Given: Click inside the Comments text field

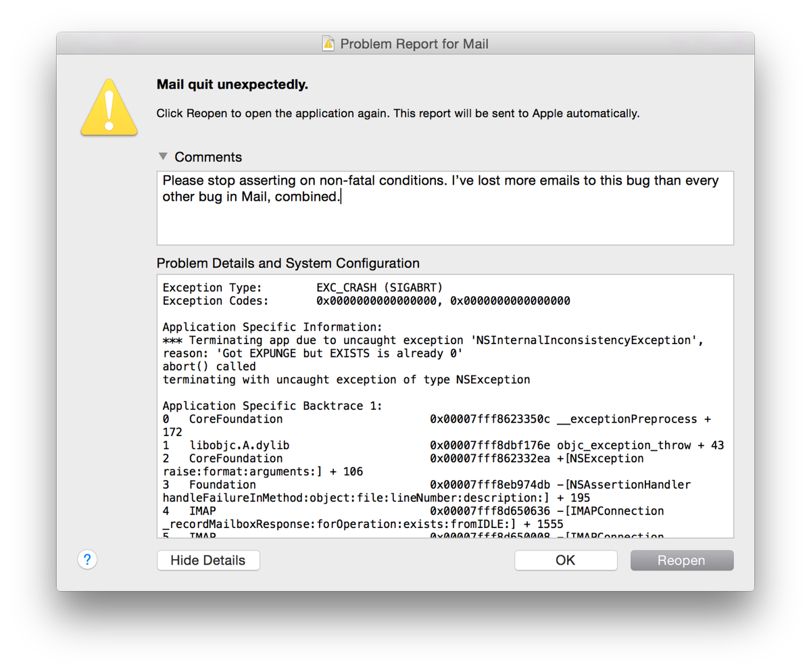Looking at the screenshot, I should pyautogui.click(x=445, y=208).
